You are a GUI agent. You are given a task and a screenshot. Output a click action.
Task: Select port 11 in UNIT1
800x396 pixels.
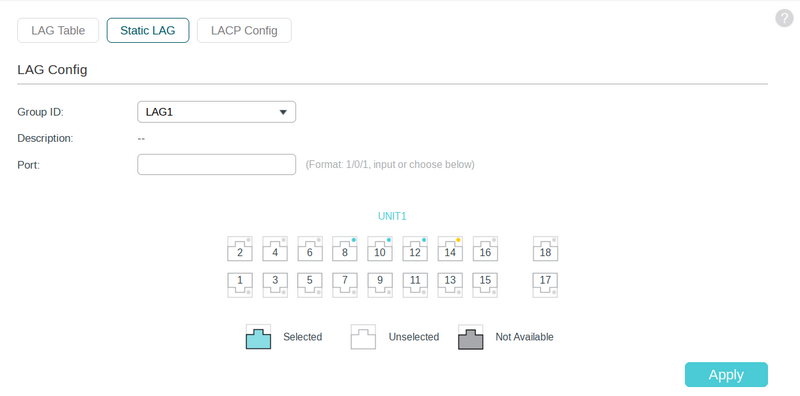tap(415, 285)
